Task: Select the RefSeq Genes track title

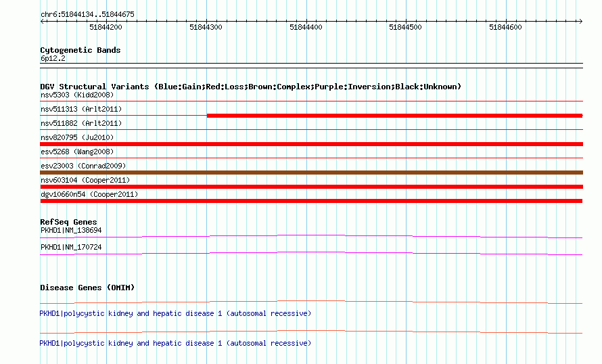Action: [68, 222]
